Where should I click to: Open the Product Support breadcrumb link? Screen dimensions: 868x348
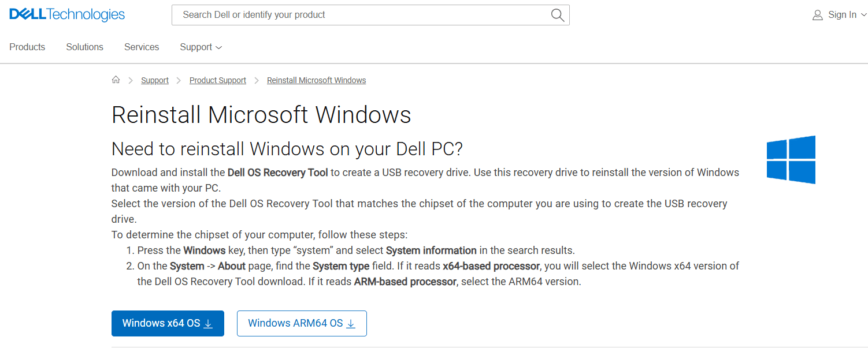218,80
